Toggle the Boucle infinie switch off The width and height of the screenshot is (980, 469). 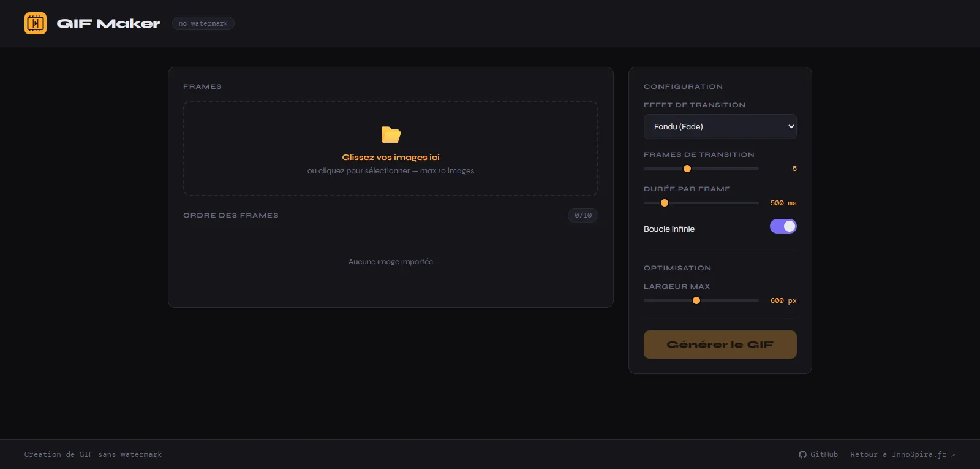tap(783, 226)
